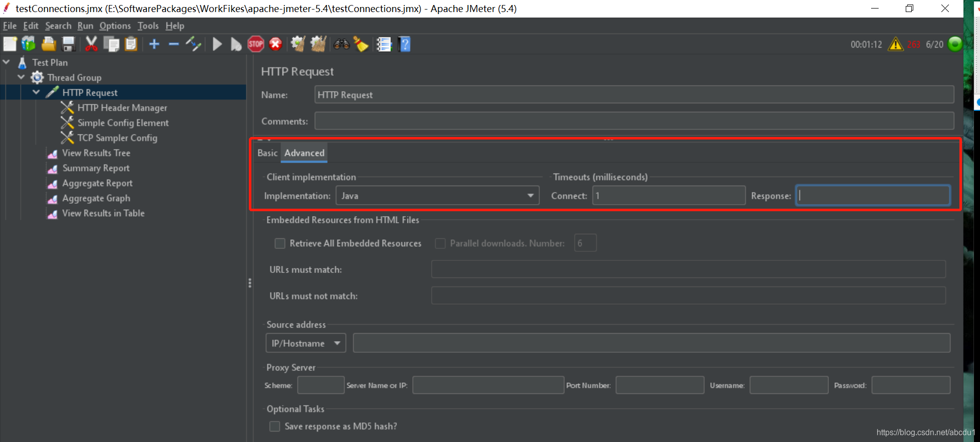
Task: Switch to the Basic tab
Action: (x=267, y=153)
